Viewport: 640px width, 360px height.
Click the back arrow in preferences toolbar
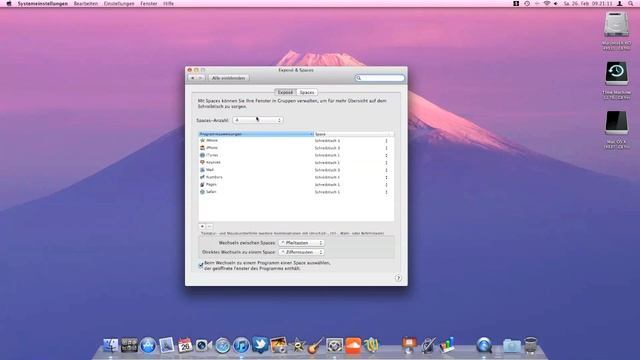[x=193, y=78]
